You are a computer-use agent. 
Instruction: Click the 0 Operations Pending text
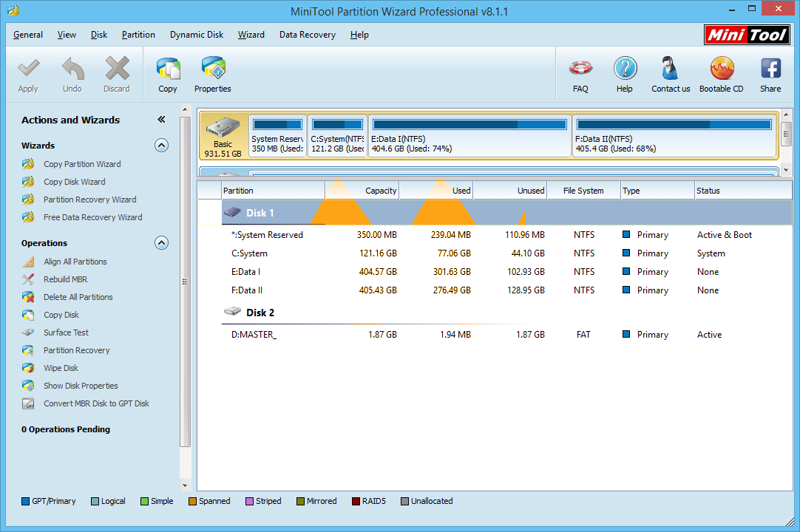tap(65, 429)
